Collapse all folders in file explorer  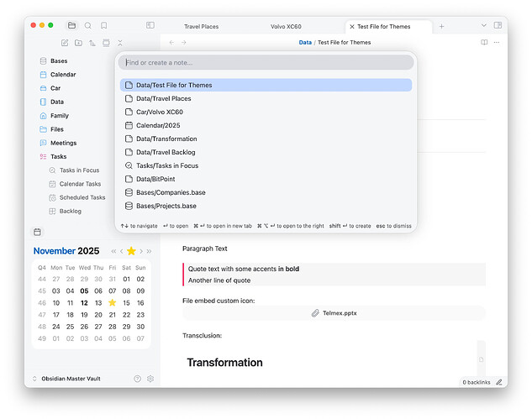tap(120, 43)
